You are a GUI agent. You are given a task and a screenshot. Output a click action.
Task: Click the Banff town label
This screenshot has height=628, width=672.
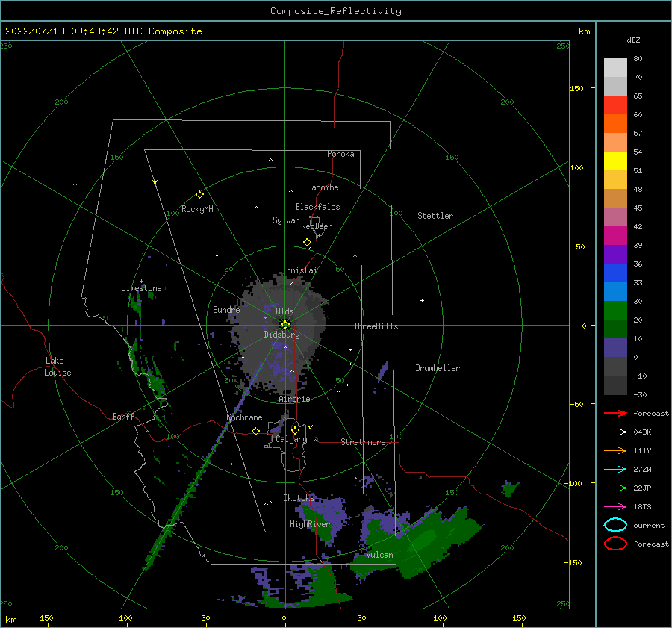[123, 416]
